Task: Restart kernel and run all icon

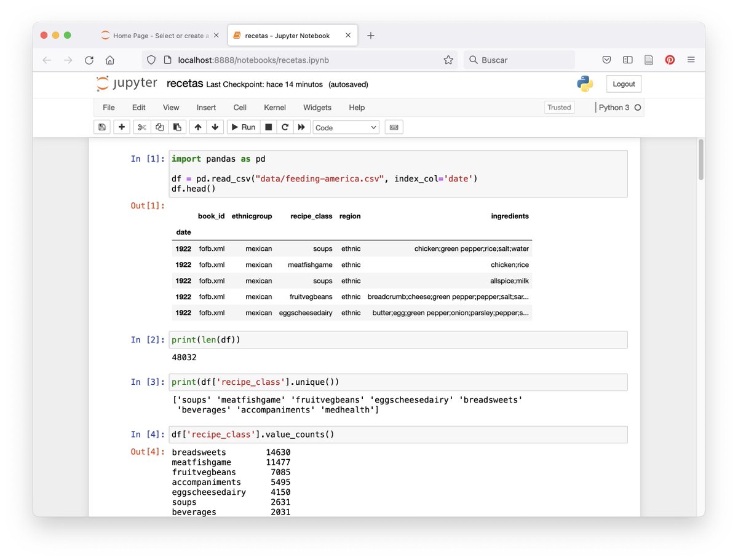Action: point(301,127)
